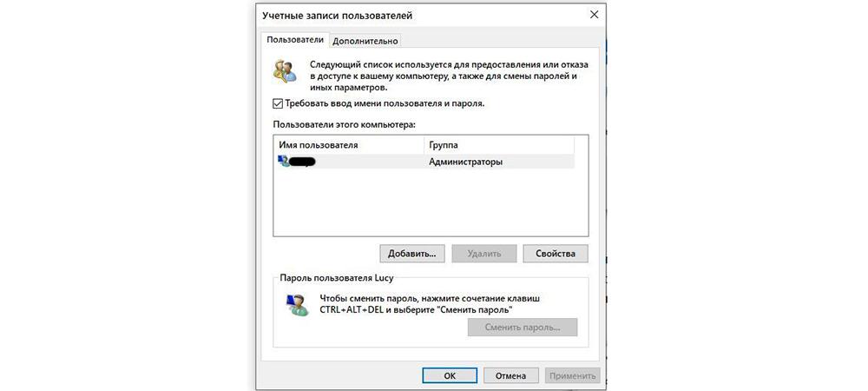Click the dialog title bar text
The width and height of the screenshot is (868, 391).
337,16
